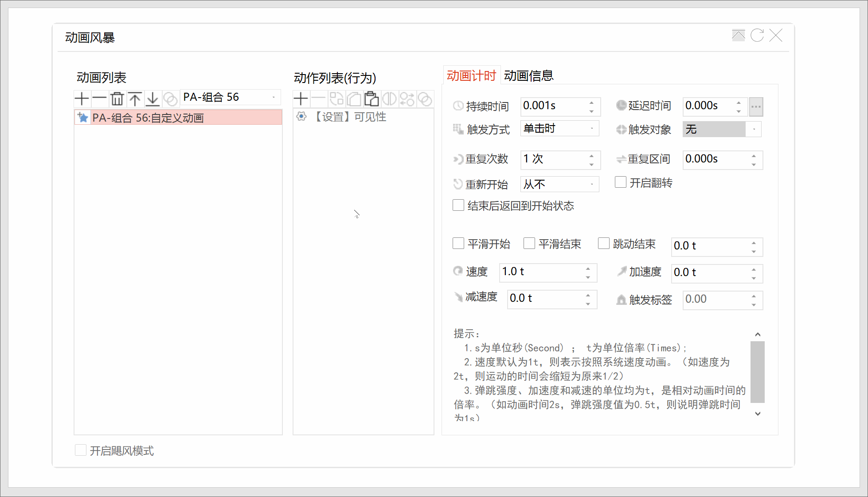The image size is (868, 497).
Task: Switch to the 动画信息 tab
Action: (528, 75)
